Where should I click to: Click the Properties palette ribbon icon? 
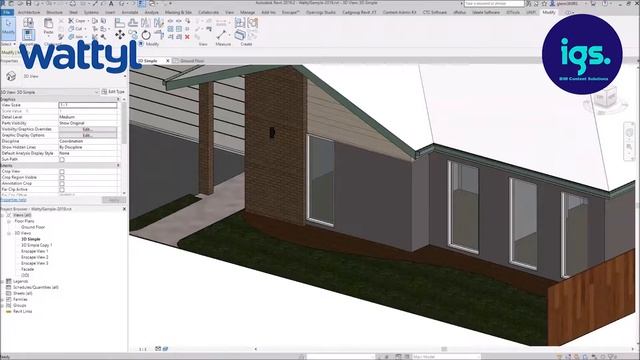point(28,35)
